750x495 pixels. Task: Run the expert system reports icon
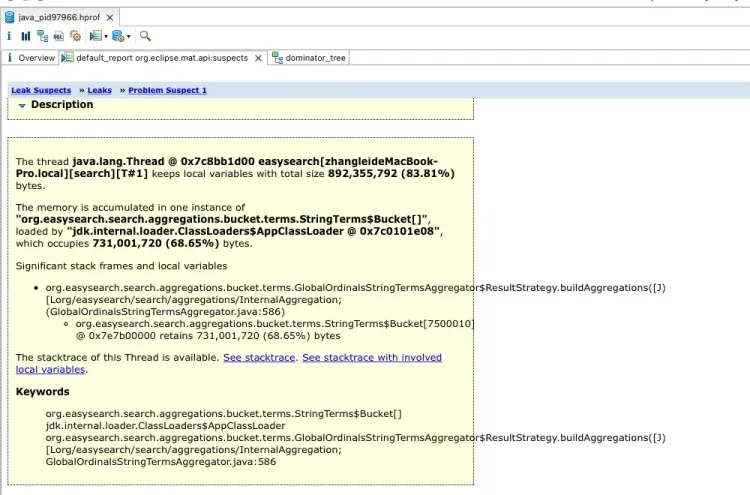tap(96, 36)
